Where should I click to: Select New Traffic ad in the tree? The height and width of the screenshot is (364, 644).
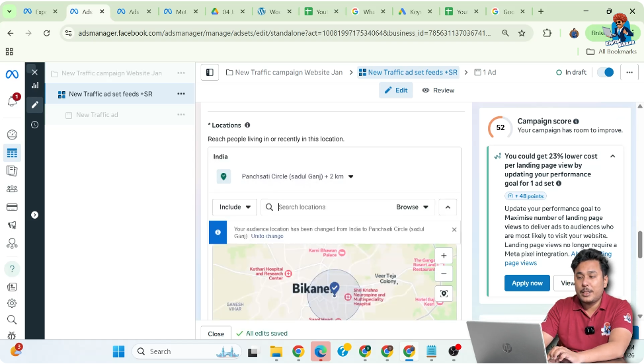[x=97, y=115]
